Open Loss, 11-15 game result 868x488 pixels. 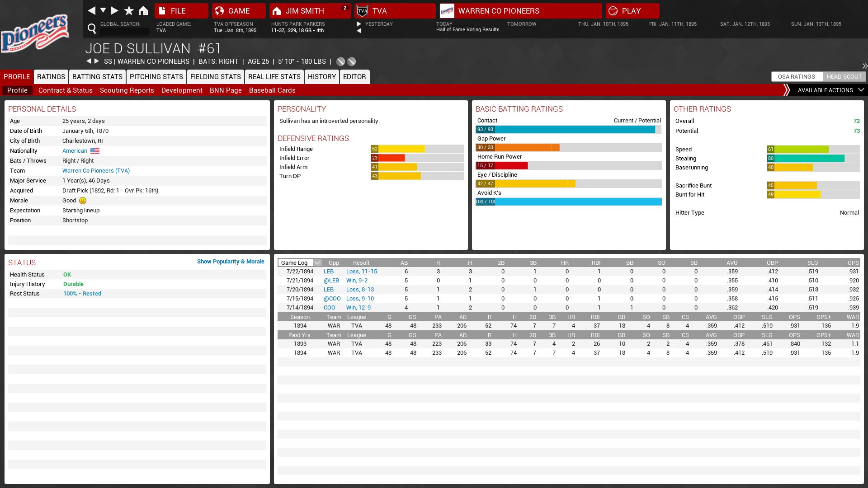[x=362, y=272]
